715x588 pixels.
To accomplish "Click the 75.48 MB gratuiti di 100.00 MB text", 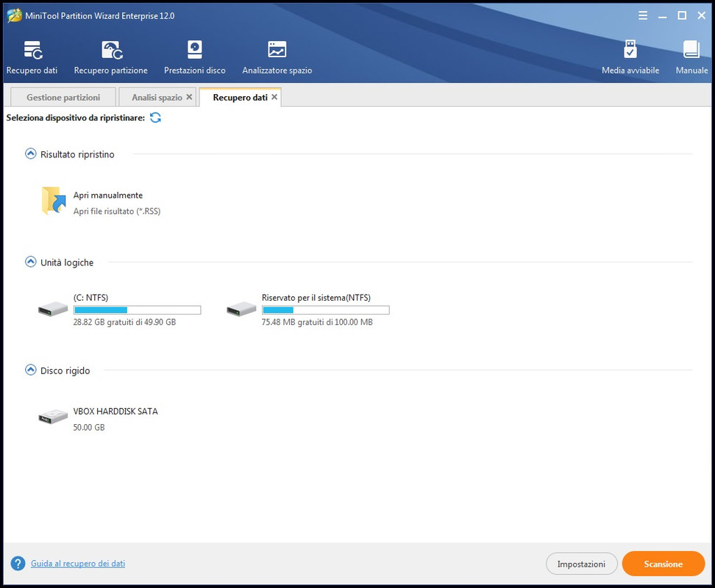I will (x=317, y=322).
